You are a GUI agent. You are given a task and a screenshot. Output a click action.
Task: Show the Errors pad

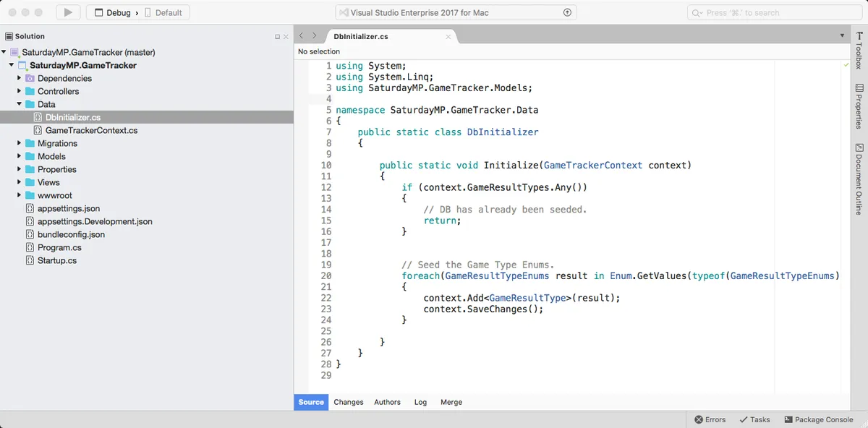click(x=710, y=419)
